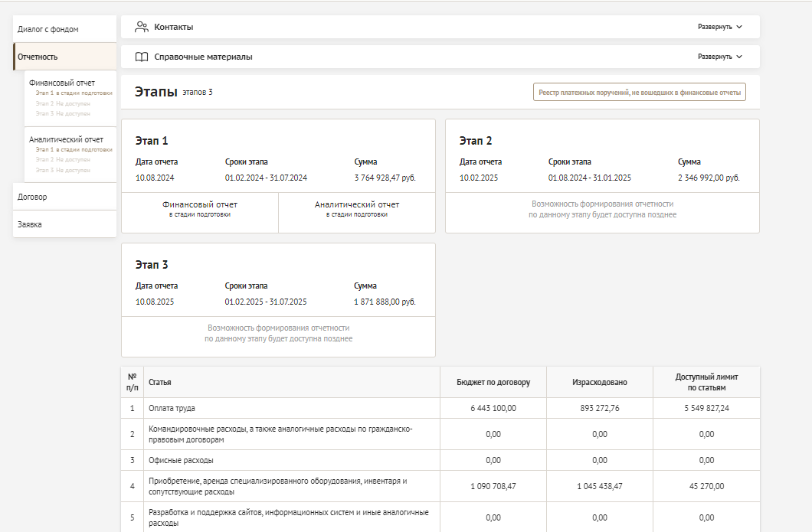Viewport: 812px width, 532px height.
Task: Click the people icon beside Контакты
Action: click(141, 27)
